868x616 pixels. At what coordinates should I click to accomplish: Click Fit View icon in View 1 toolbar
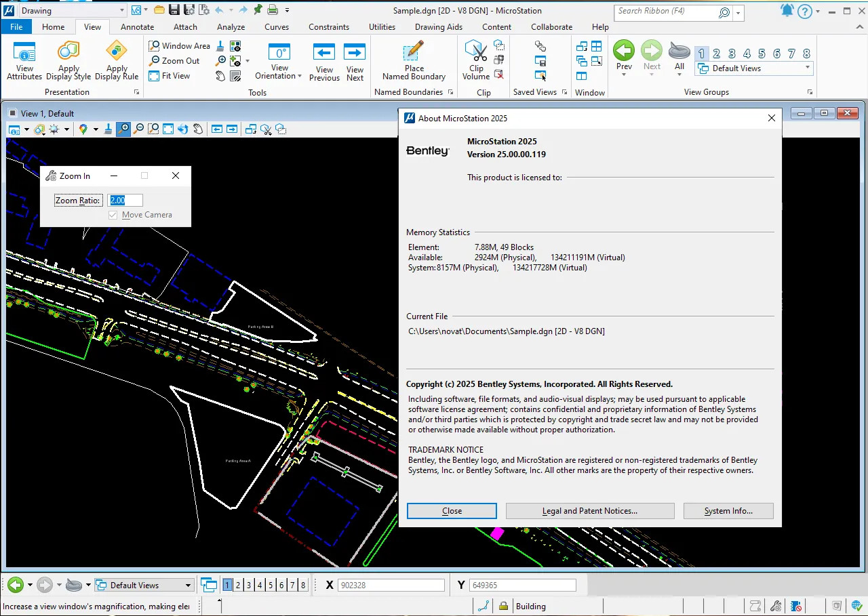[168, 129]
